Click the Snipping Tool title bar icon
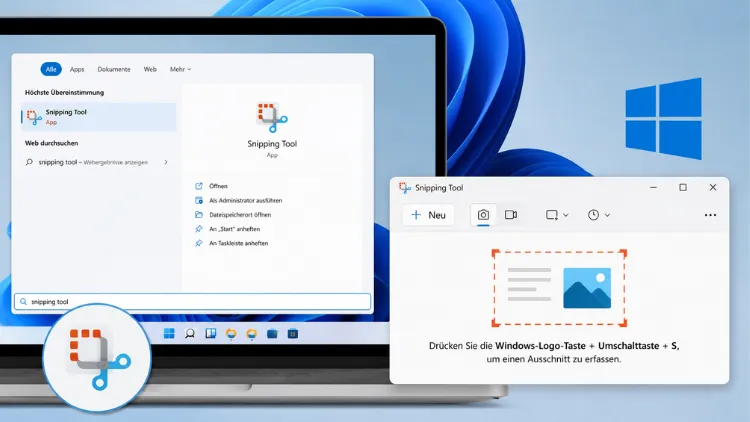The height and width of the screenshot is (422, 750). coord(405,188)
